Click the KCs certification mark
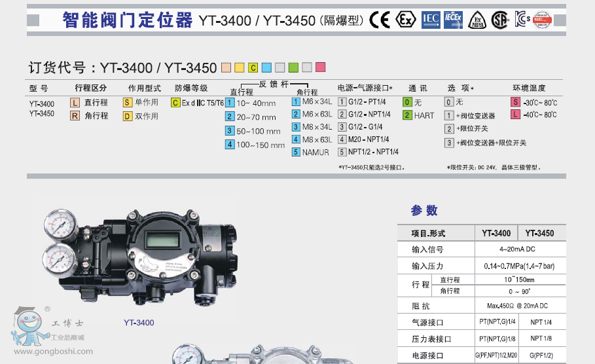 pyautogui.click(x=522, y=19)
